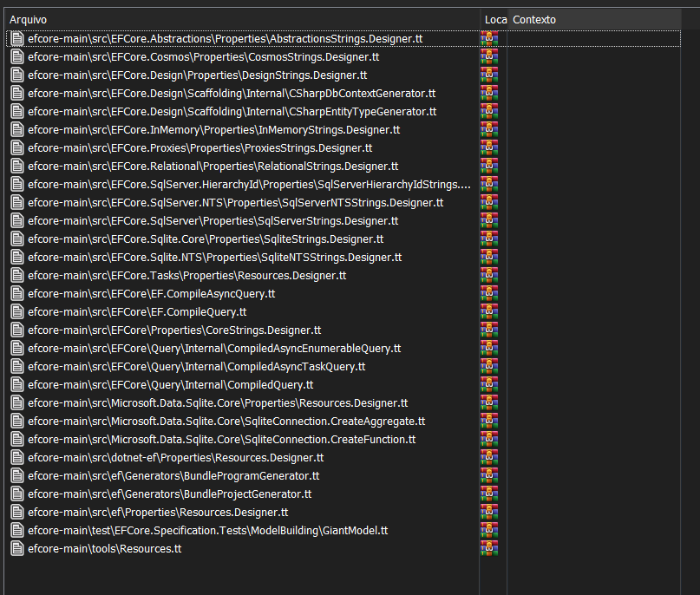The image size is (700, 595).
Task: Select CosmosStrings.Designer.tt file path text
Action: (204, 57)
